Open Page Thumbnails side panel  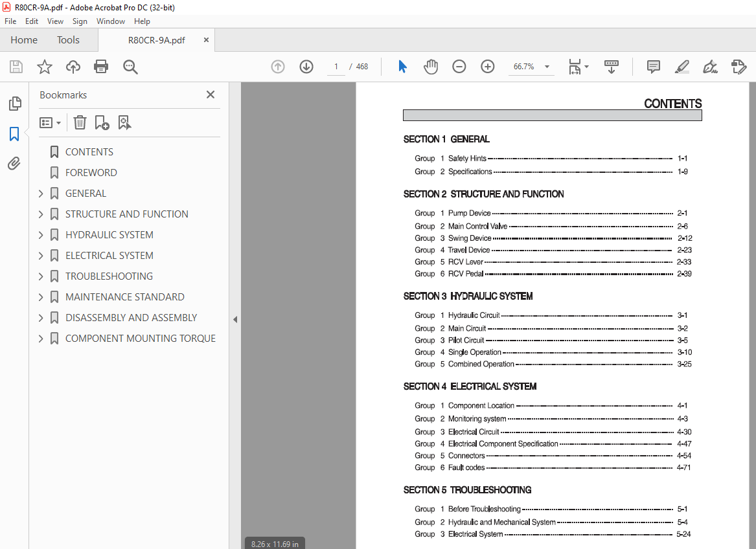point(15,103)
